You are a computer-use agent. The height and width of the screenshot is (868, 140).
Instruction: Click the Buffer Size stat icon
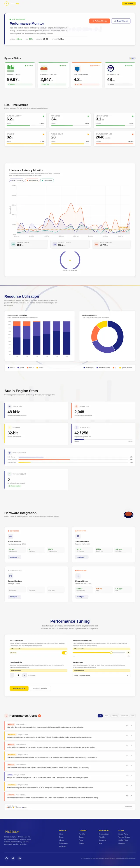point(76,406)
